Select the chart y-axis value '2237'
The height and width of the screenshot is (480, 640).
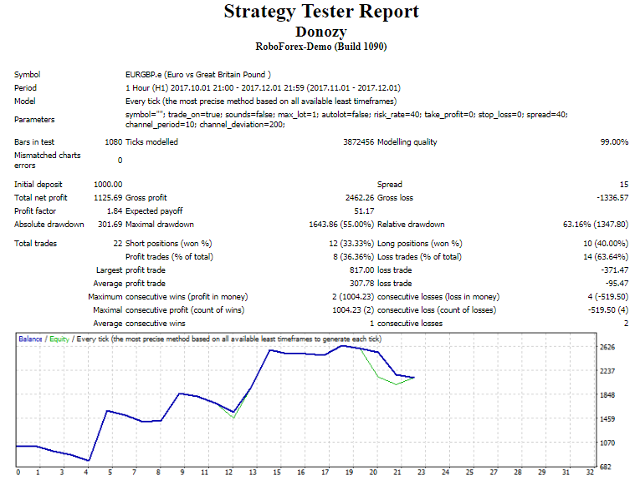pos(607,371)
